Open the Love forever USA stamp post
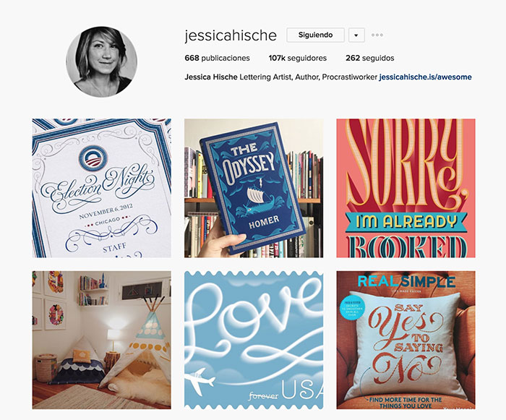Image resolution: width=506 pixels, height=420 pixels. pyautogui.click(x=254, y=340)
